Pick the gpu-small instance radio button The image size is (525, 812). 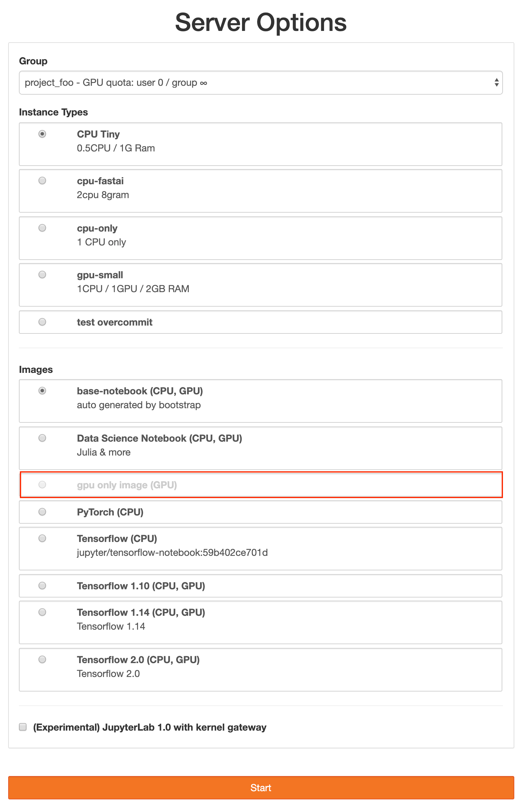tap(42, 275)
